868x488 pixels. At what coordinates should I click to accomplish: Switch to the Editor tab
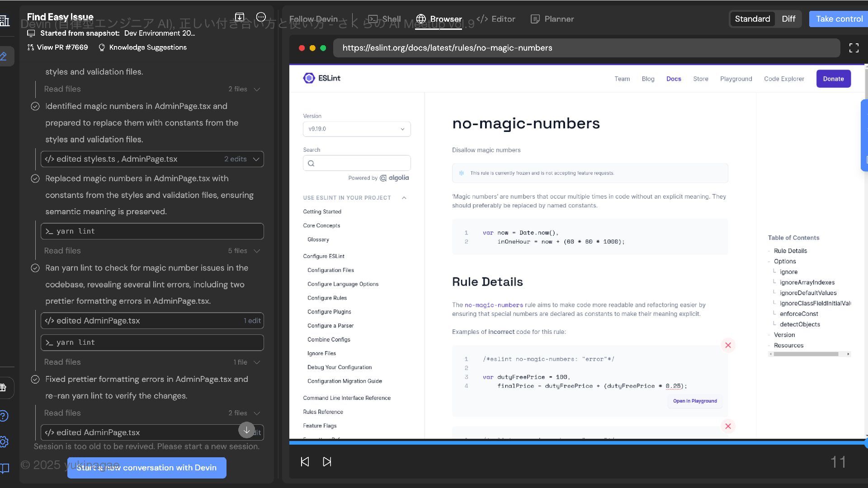[496, 19]
